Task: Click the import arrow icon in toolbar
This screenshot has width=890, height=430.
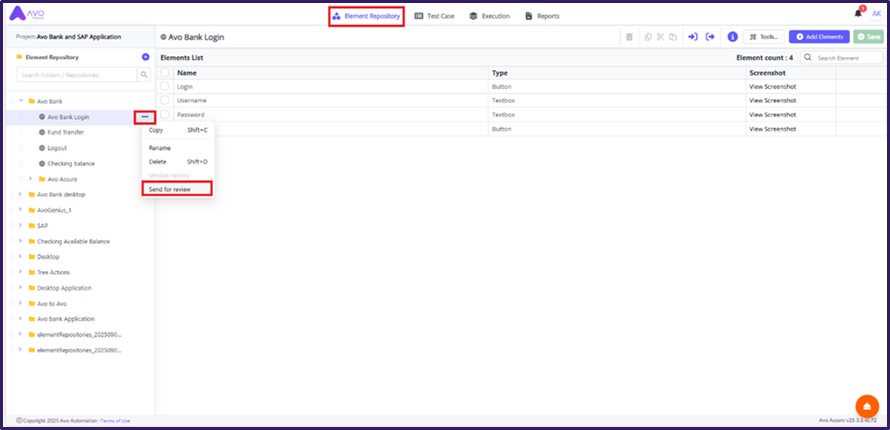Action: click(x=692, y=37)
